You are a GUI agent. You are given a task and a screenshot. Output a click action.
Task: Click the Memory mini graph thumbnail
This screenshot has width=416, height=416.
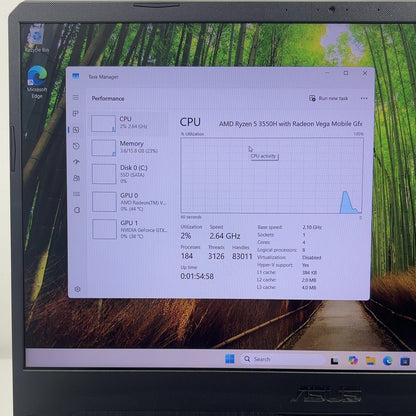click(x=104, y=148)
